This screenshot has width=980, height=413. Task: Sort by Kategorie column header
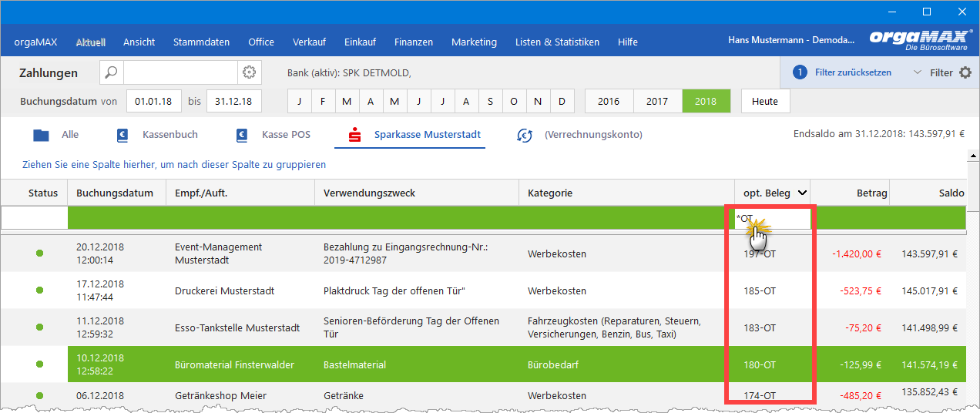click(x=626, y=193)
